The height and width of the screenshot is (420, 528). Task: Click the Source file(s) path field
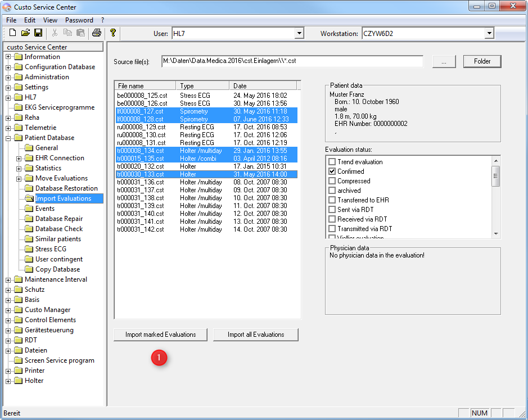(292, 61)
